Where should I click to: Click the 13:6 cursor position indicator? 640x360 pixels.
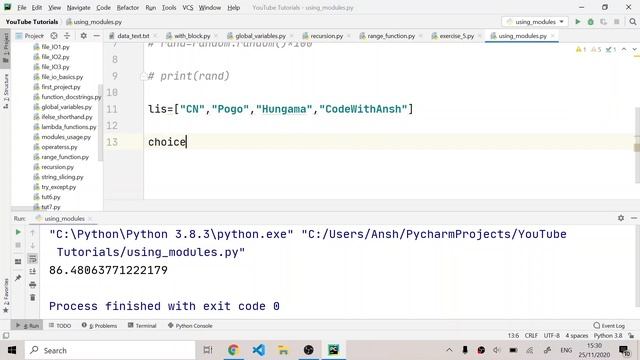pos(513,336)
